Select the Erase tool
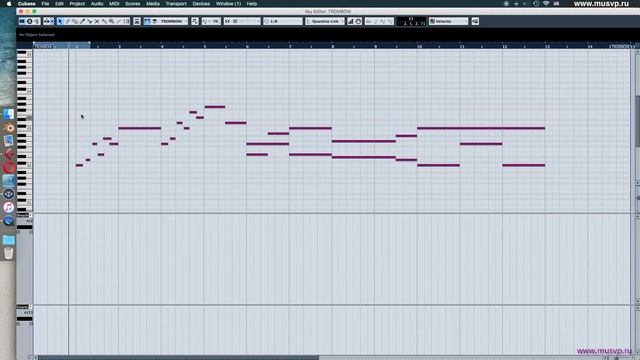Viewport: 640px width, 360px height. click(x=75, y=21)
